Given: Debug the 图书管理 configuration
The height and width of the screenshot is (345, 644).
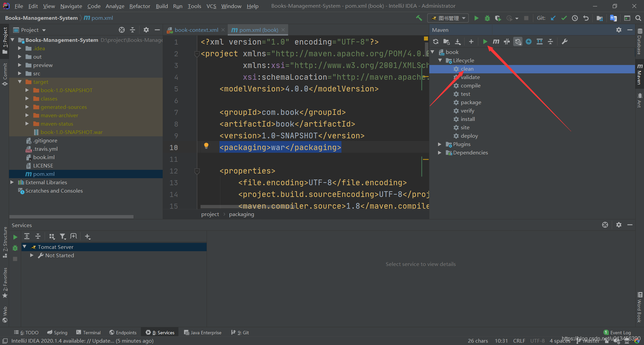Looking at the screenshot, I should pos(487,18).
